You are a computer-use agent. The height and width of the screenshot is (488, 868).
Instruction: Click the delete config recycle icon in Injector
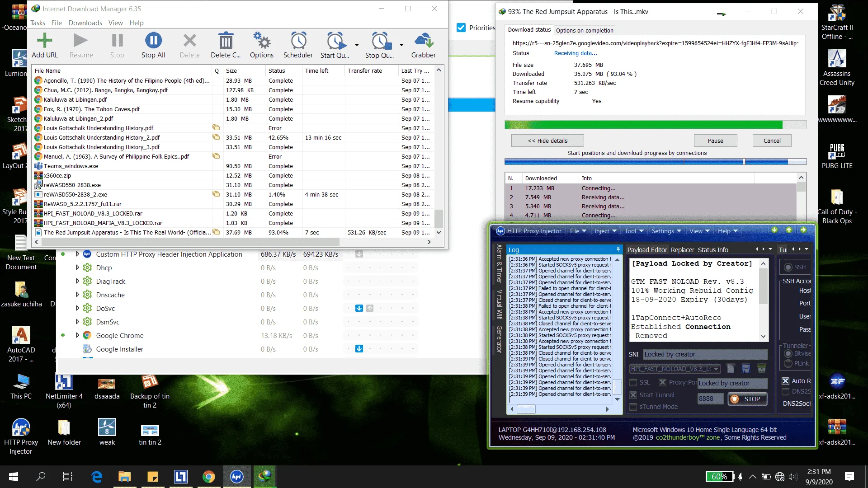(x=762, y=369)
